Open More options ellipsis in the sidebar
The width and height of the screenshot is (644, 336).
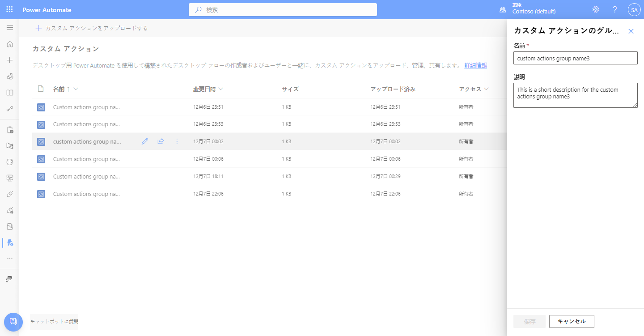click(9, 258)
